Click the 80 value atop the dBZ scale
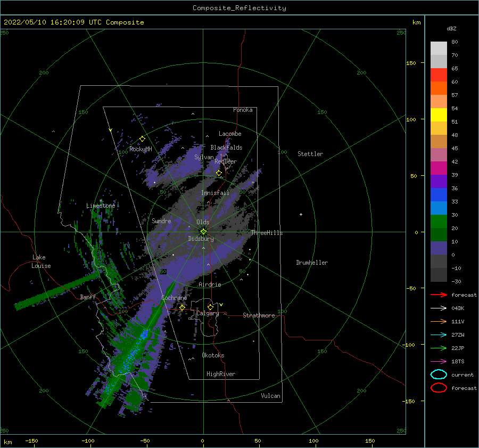Viewport: 479px width, 448px height. pos(455,42)
